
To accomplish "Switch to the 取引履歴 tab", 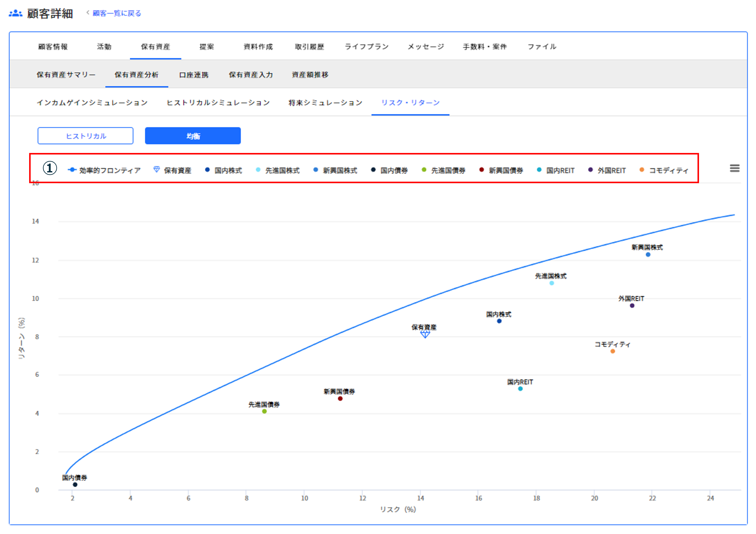I will 309,46.
